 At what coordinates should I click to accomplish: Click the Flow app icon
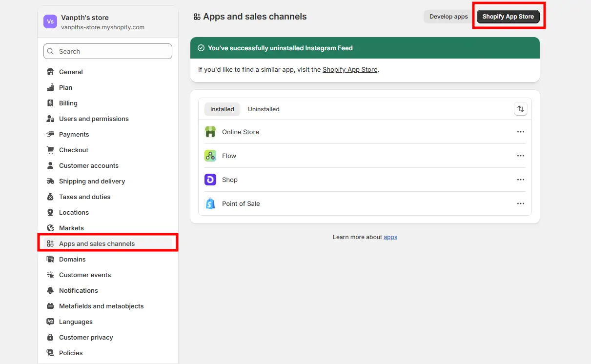click(x=210, y=156)
